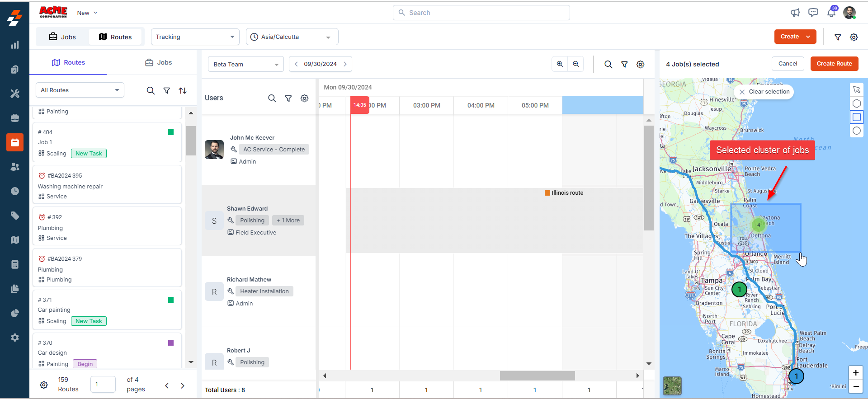This screenshot has height=399, width=868.
Task: Click the sort arrows icon in the routes list
Action: click(183, 90)
